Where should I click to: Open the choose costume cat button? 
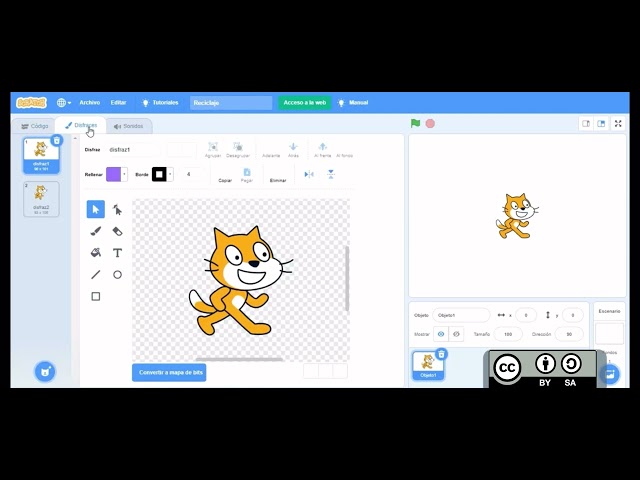45,371
